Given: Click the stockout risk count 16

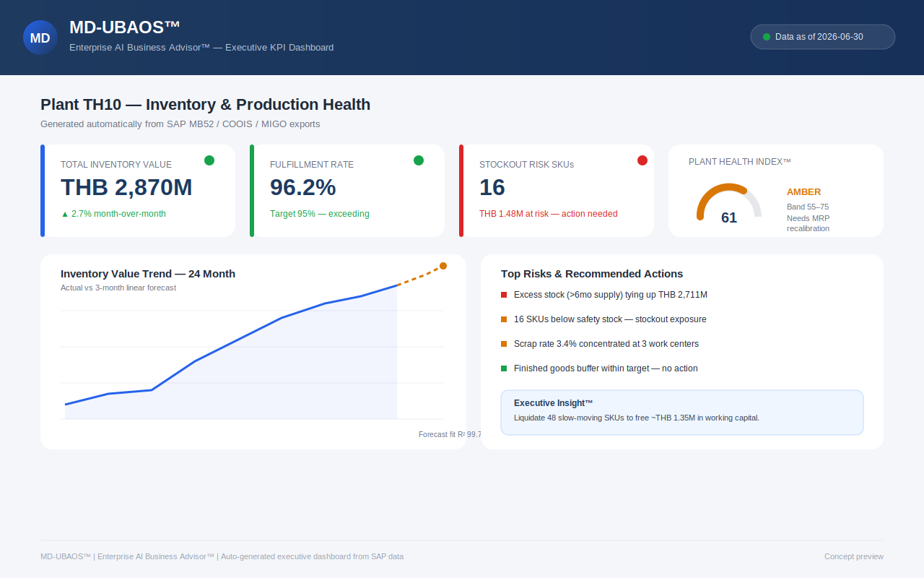Looking at the screenshot, I should 492,188.
